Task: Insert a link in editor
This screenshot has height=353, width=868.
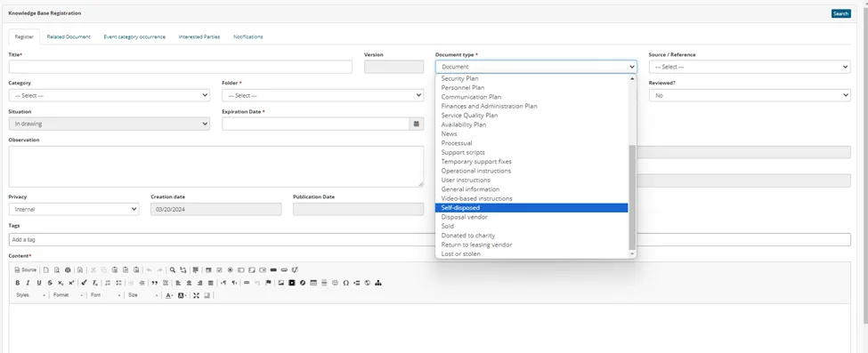Action: [247, 283]
